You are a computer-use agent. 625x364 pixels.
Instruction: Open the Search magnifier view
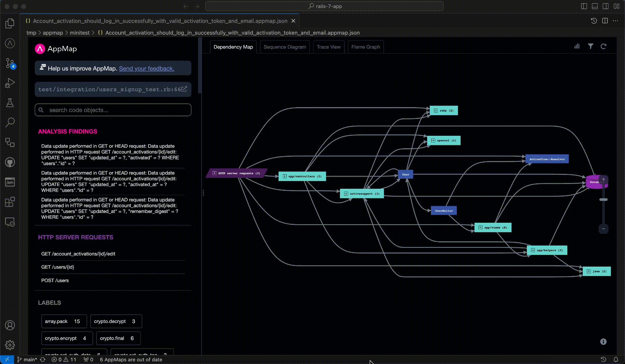coord(10,122)
